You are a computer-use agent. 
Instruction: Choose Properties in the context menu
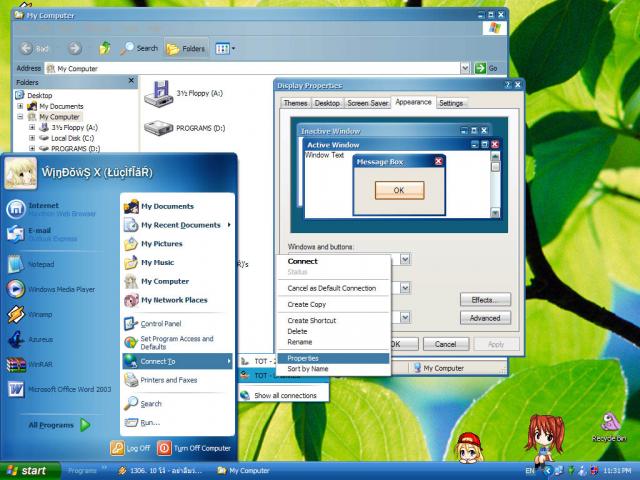pyautogui.click(x=333, y=358)
